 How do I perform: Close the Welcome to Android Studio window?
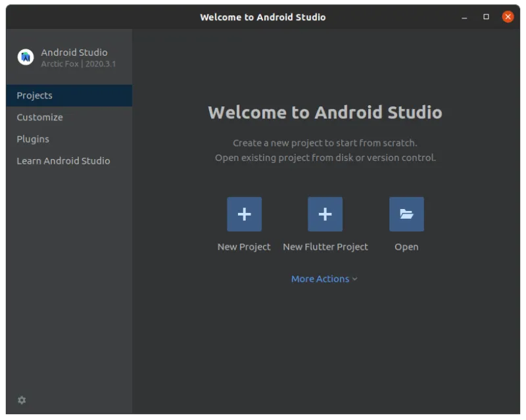508,16
